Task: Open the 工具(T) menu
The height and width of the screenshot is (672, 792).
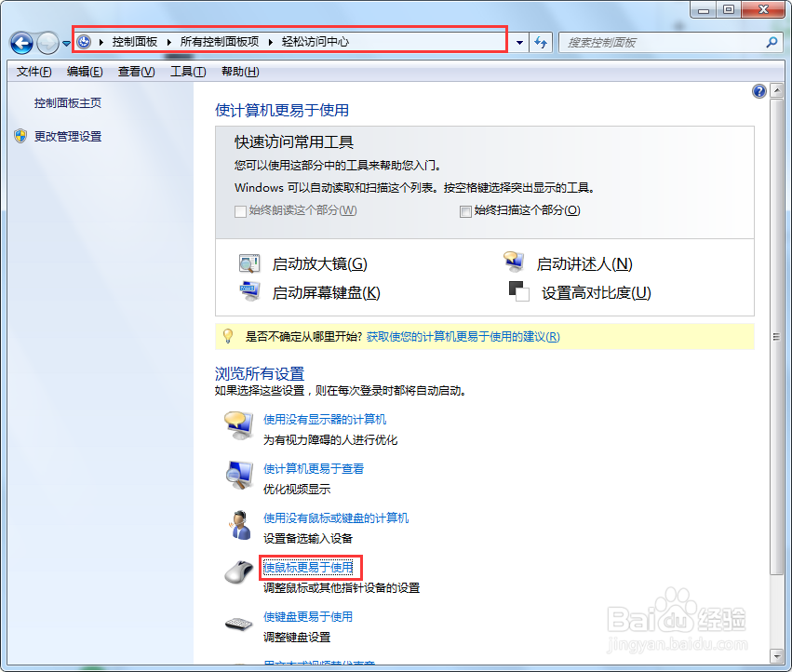Action: point(188,72)
